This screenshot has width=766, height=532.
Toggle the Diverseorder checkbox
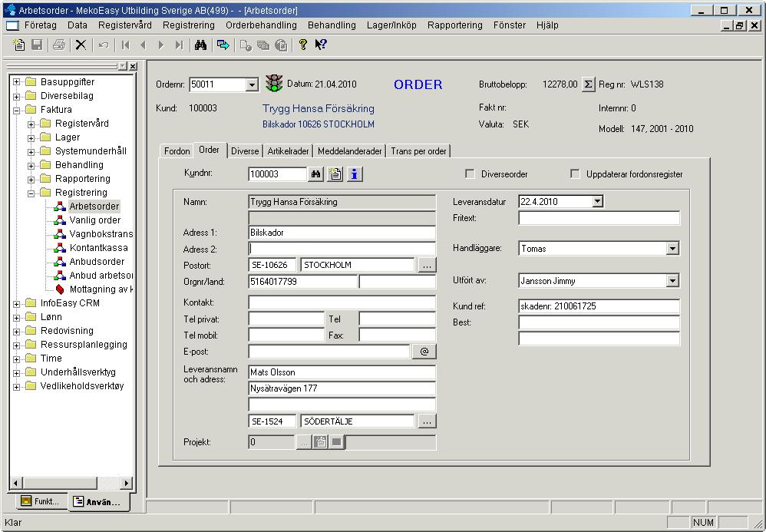(470, 174)
